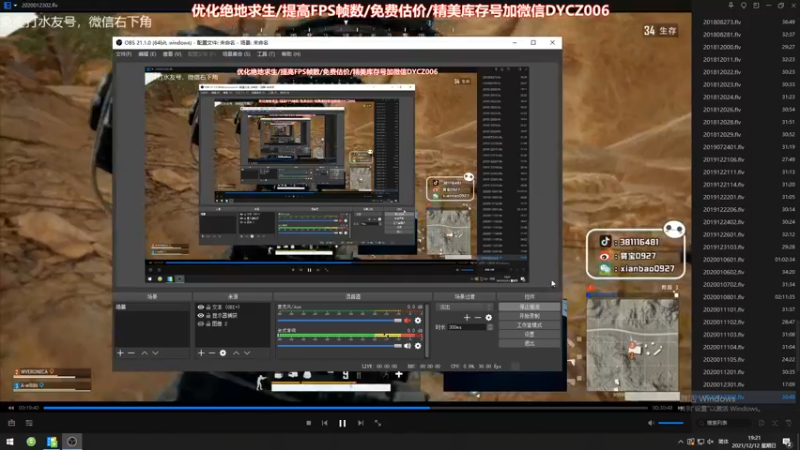Screen dimensions: 800x450
Task: Open the 场景集合(S) menu in the OBS window
Action: point(236,54)
